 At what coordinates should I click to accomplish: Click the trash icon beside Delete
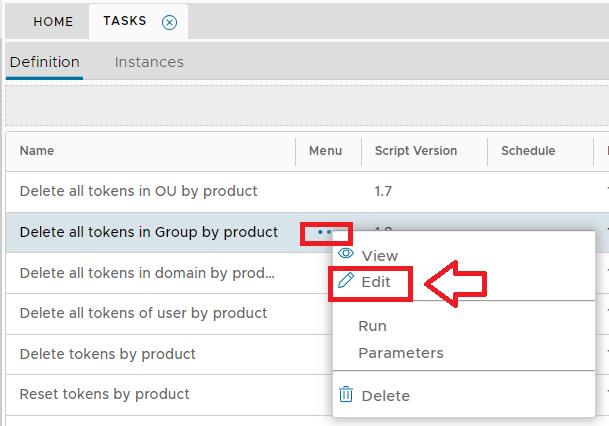pyautogui.click(x=346, y=395)
